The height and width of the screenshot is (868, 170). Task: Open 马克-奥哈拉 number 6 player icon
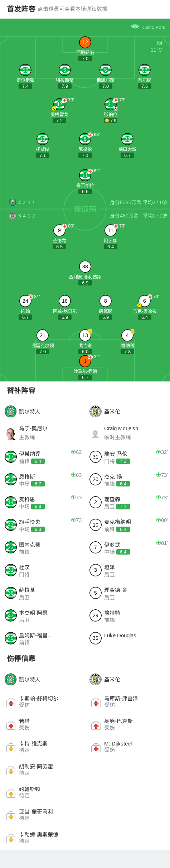145,301
